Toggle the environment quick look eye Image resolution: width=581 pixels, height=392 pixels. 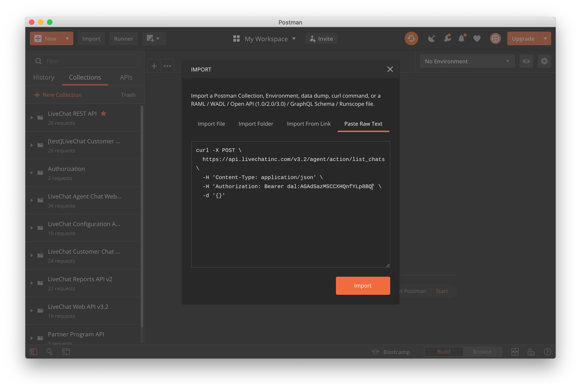coord(526,61)
